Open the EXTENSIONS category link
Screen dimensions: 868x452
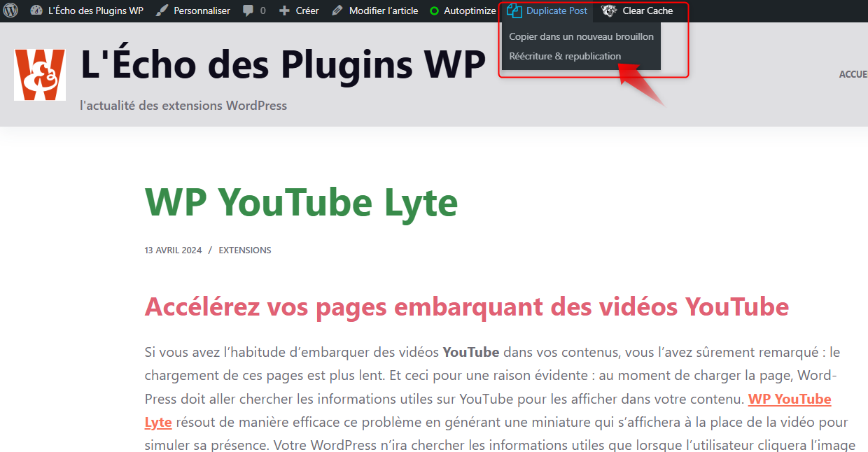(x=245, y=250)
